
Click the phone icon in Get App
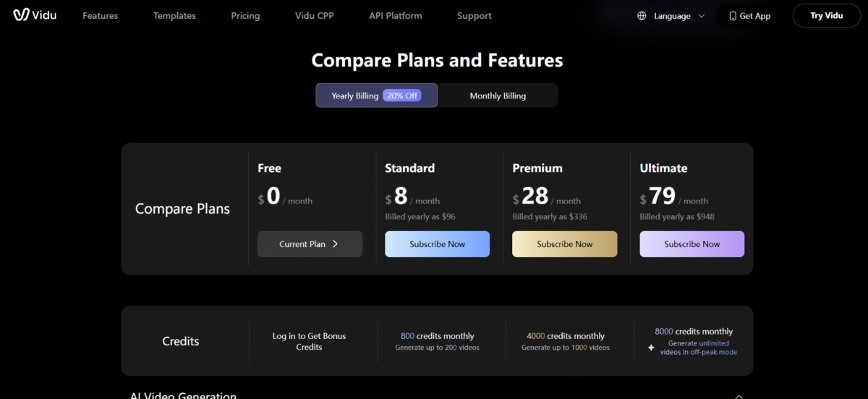coord(733,16)
